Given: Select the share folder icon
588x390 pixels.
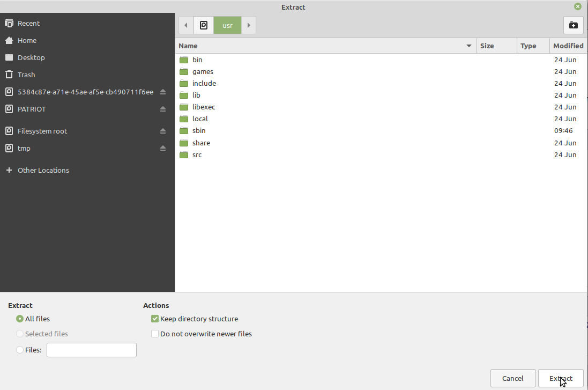Looking at the screenshot, I should tap(184, 143).
